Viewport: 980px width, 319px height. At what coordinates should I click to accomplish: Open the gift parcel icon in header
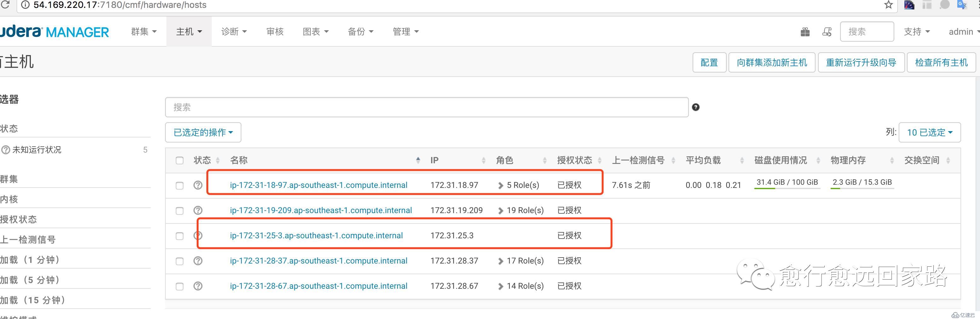(x=805, y=32)
